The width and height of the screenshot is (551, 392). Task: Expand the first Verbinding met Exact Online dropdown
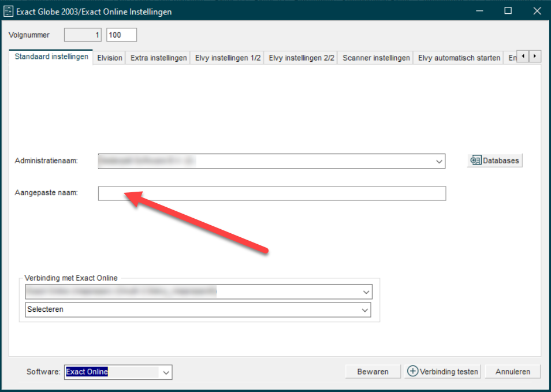[x=366, y=293]
